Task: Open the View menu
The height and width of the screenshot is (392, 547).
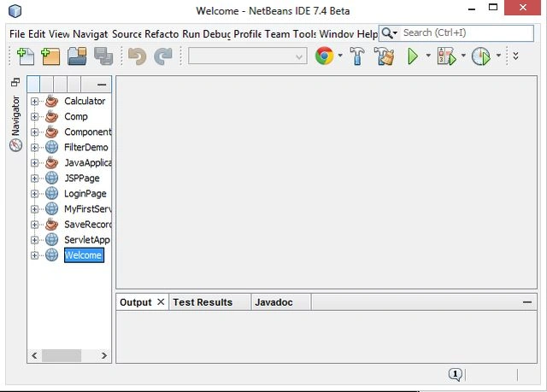Action: (59, 34)
